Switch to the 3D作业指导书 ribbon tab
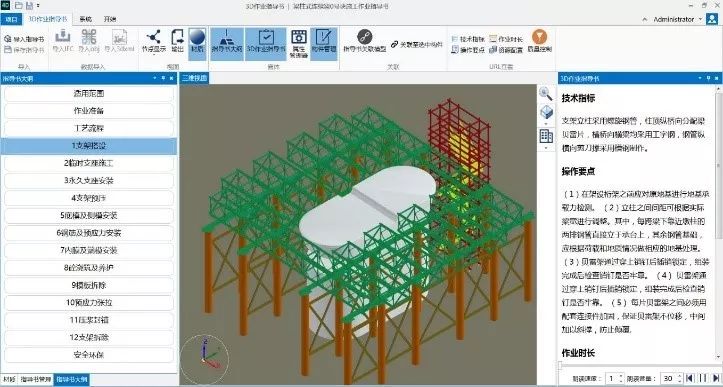 click(48, 19)
